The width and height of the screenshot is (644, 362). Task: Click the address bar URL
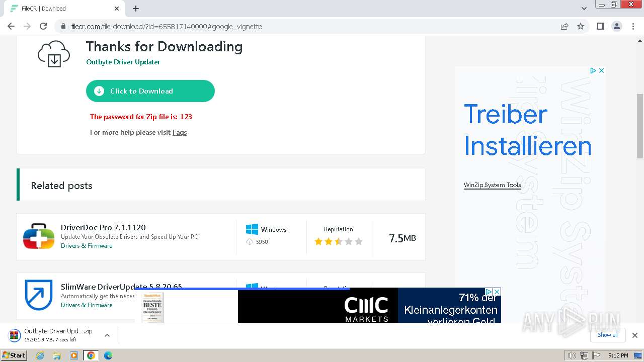click(166, 26)
